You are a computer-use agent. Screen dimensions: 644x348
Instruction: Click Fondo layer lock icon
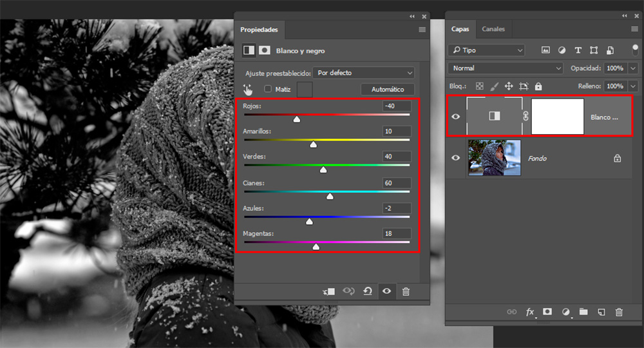pyautogui.click(x=618, y=158)
